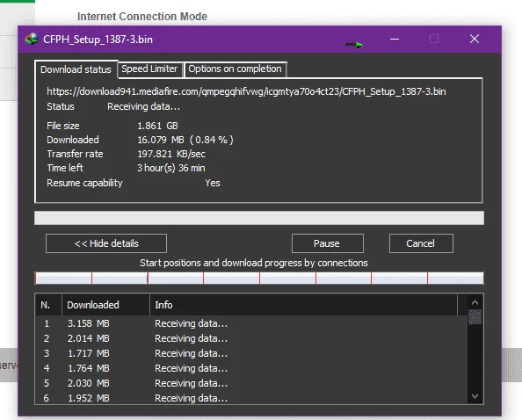Switch to the Download status tab
The width and height of the screenshot is (522, 420).
(76, 69)
